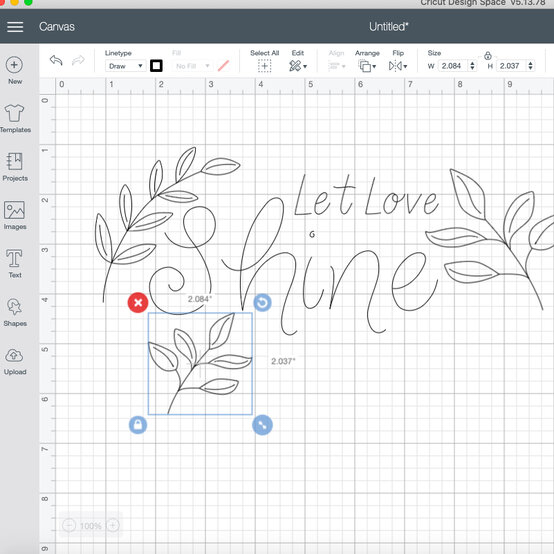Viewport: 554px width, 554px height.
Task: Select the Text tool
Action: 15,264
